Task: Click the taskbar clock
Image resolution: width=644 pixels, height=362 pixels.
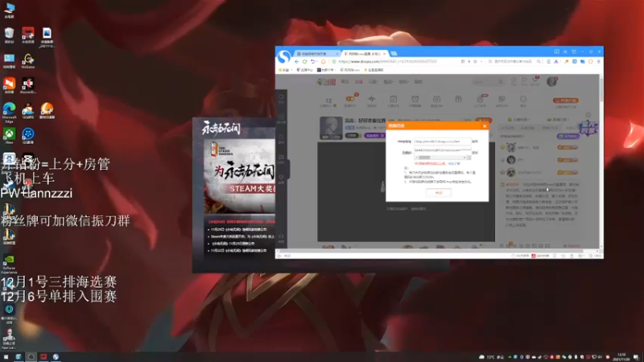Action: point(620,357)
